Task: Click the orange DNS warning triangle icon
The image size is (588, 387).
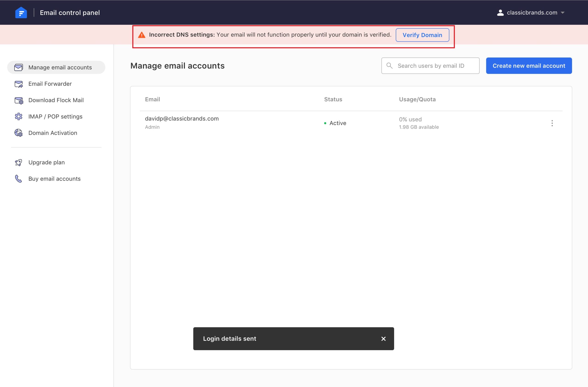Action: pos(141,35)
